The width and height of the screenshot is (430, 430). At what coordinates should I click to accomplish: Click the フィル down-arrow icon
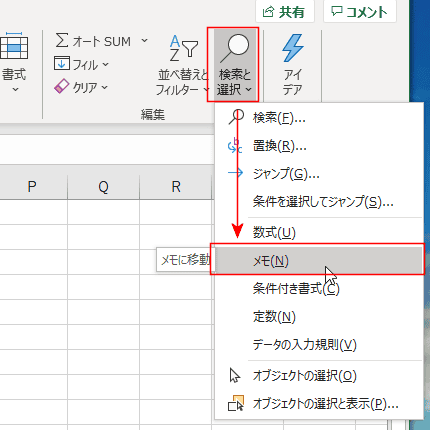[62, 63]
